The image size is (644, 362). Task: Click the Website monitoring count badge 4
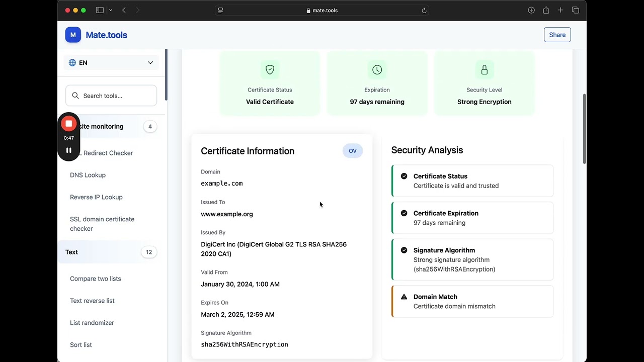[x=150, y=126]
